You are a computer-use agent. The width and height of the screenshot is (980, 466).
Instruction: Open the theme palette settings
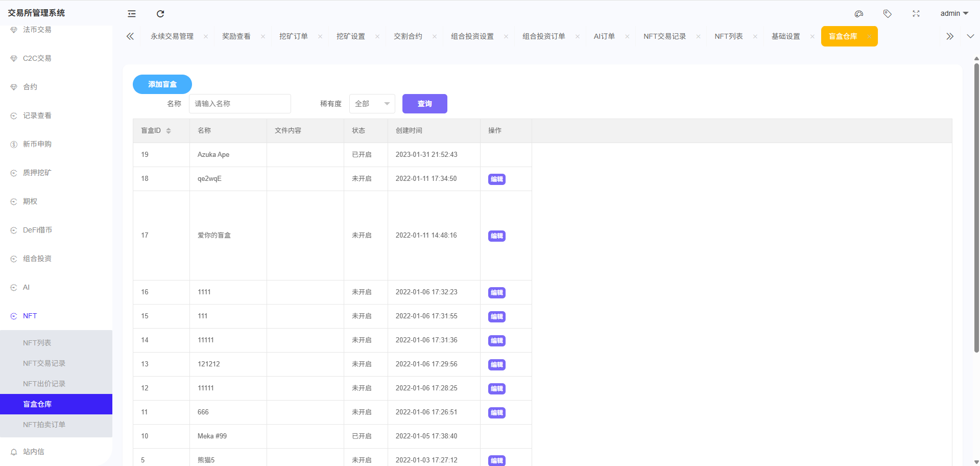coord(858,14)
